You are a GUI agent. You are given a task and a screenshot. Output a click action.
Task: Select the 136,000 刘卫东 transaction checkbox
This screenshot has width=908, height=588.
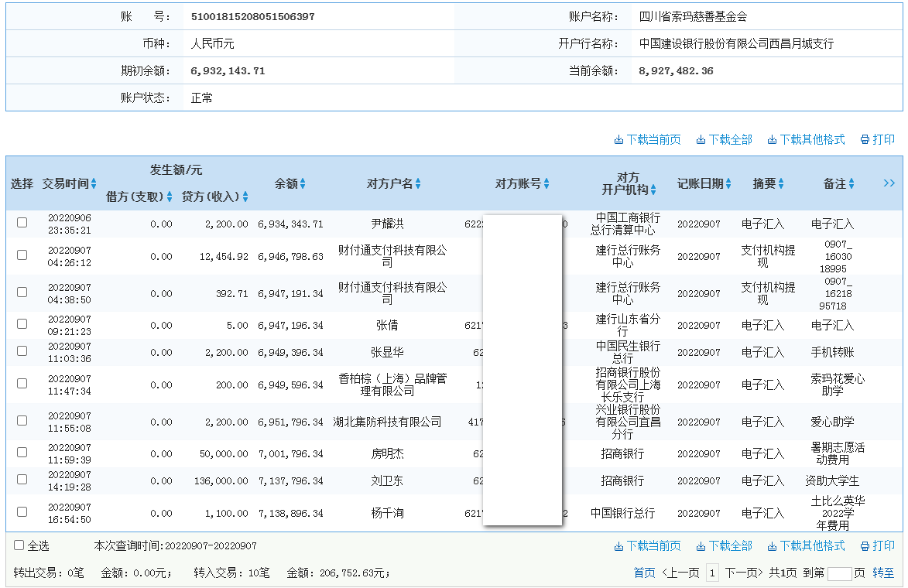click(x=22, y=480)
